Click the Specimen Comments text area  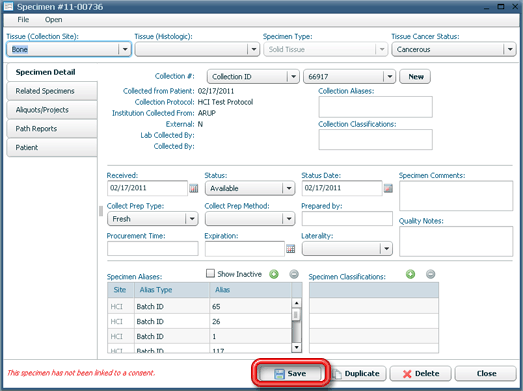coord(456,196)
